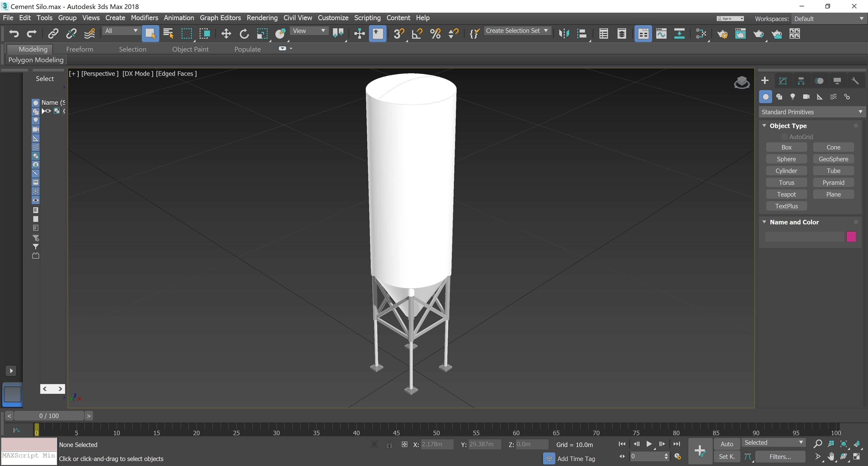
Task: Switch to Lights category icon
Action: point(793,97)
